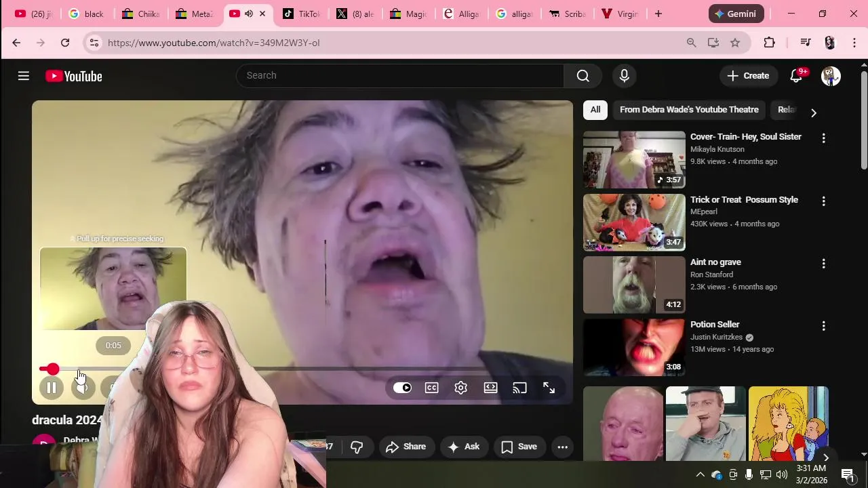Click the search magnifier button
The image size is (868, 488).
coord(583,76)
